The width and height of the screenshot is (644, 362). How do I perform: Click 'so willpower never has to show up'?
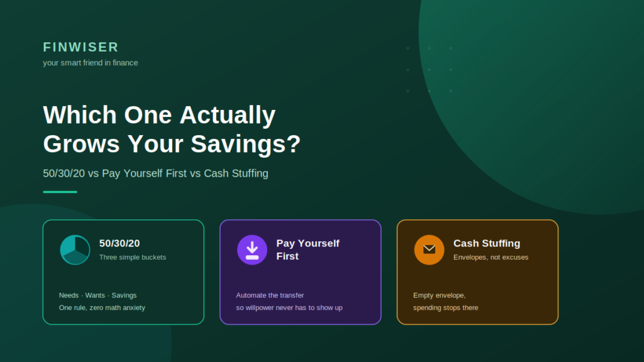(289, 308)
